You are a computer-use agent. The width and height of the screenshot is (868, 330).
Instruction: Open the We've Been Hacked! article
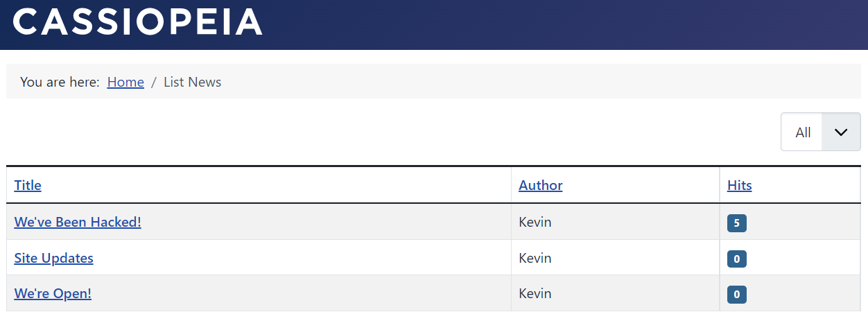click(x=78, y=222)
